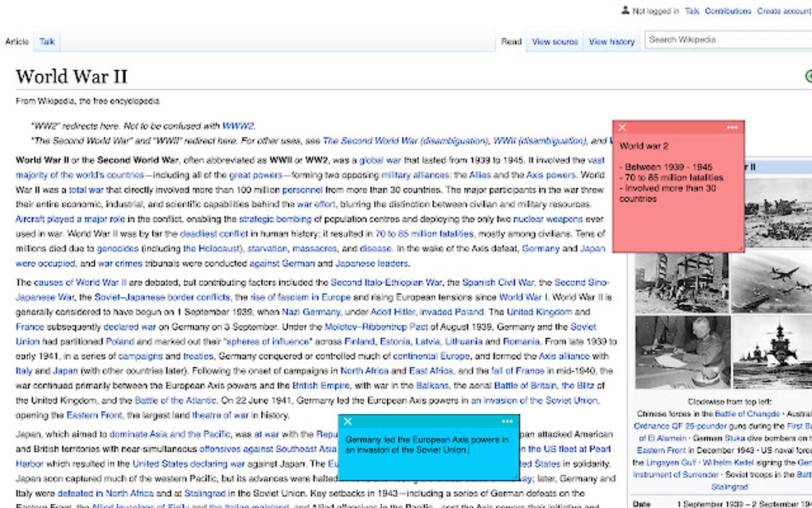Open the Contributions link in the top bar

point(728,11)
